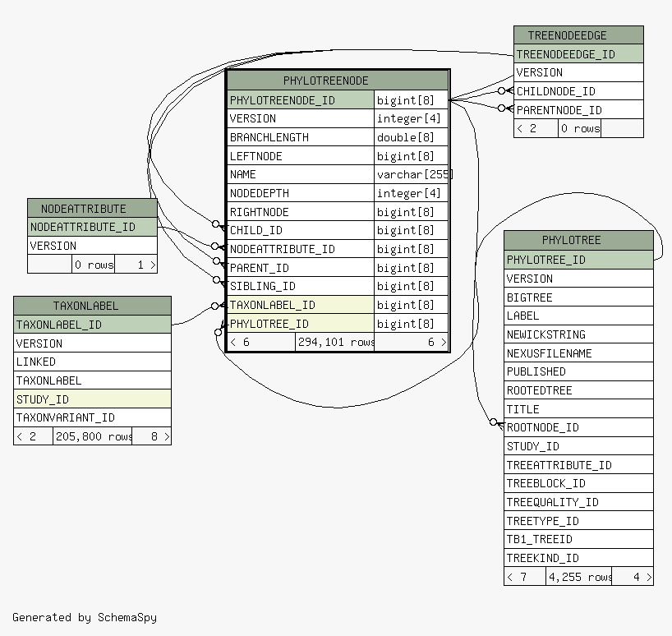
Task: Click the TREENODEEDGE_ID primary key
Action: (x=578, y=54)
